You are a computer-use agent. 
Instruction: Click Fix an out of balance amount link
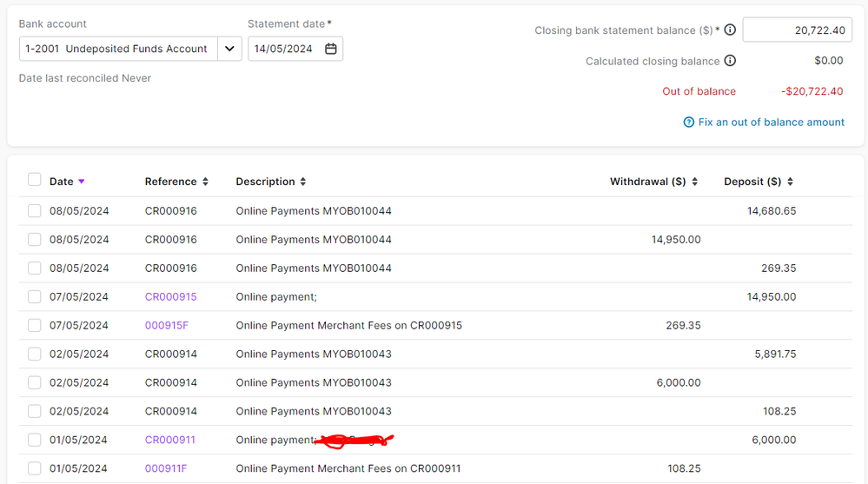[x=771, y=123]
